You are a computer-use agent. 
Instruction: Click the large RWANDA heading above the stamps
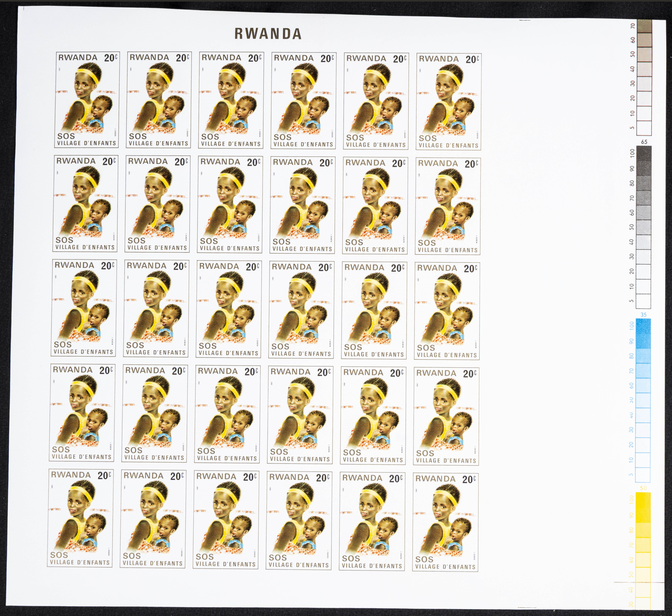tap(268, 34)
